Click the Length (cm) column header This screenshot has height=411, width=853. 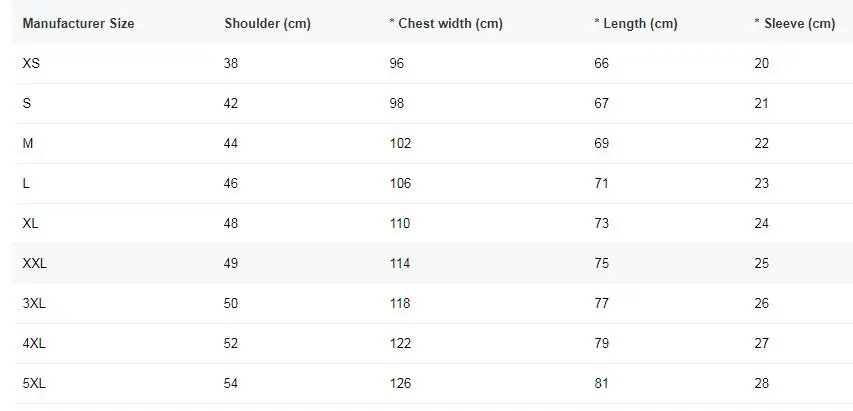(x=636, y=23)
